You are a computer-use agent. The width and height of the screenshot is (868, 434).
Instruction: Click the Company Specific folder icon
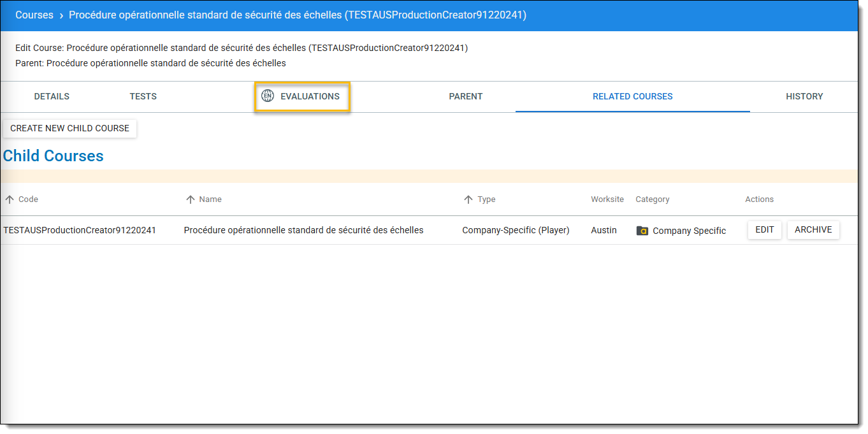point(642,231)
